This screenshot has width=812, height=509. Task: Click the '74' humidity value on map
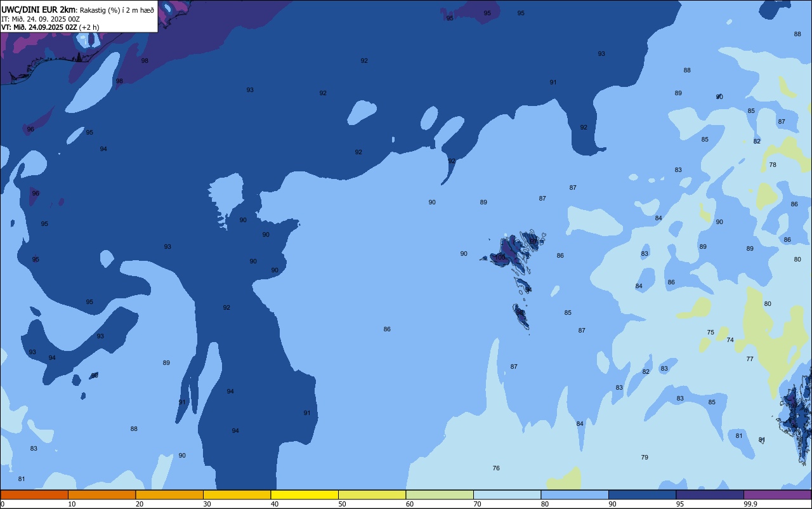tap(730, 340)
